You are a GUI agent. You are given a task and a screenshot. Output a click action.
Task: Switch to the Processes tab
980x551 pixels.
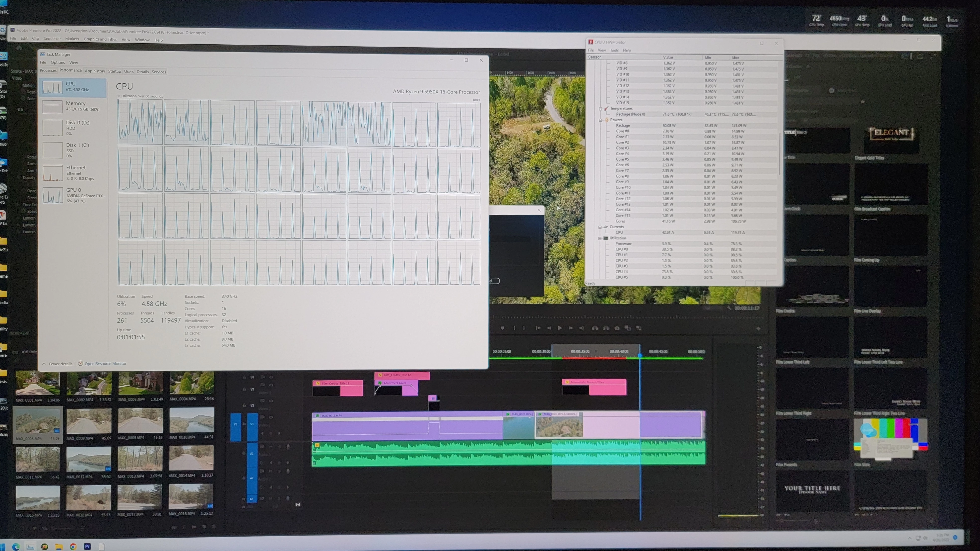(48, 71)
